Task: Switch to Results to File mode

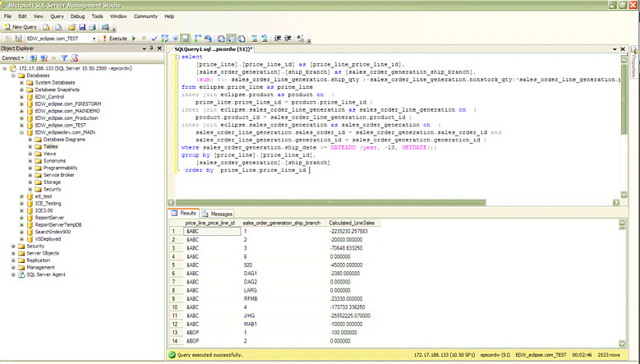Action: (x=242, y=39)
